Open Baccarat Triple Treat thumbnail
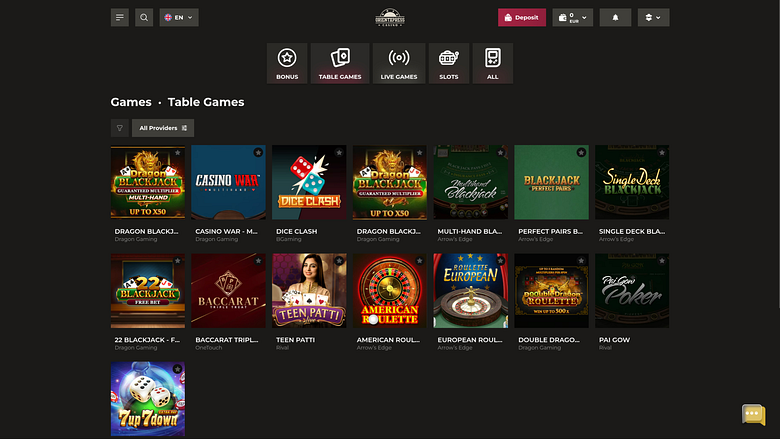The height and width of the screenshot is (439, 780). pos(228,291)
